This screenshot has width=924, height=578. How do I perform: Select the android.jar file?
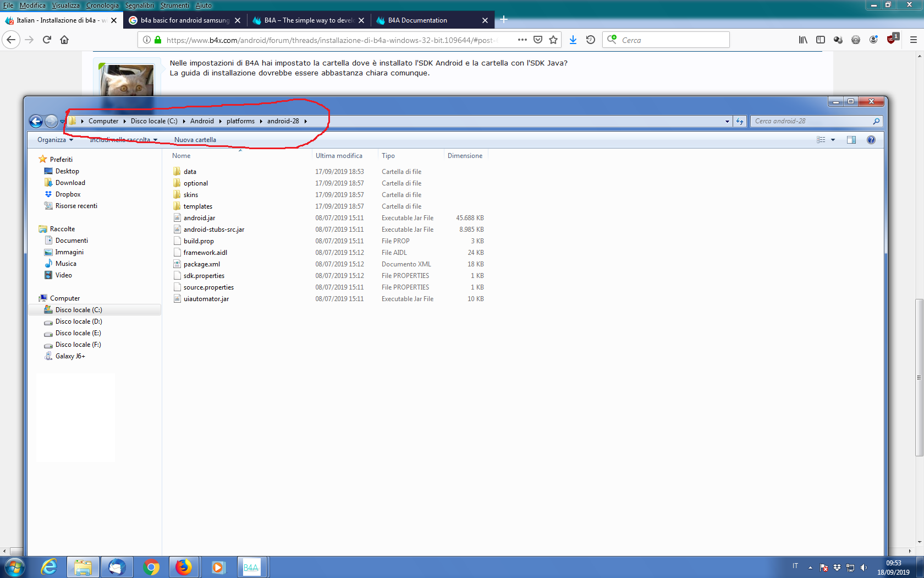point(199,218)
